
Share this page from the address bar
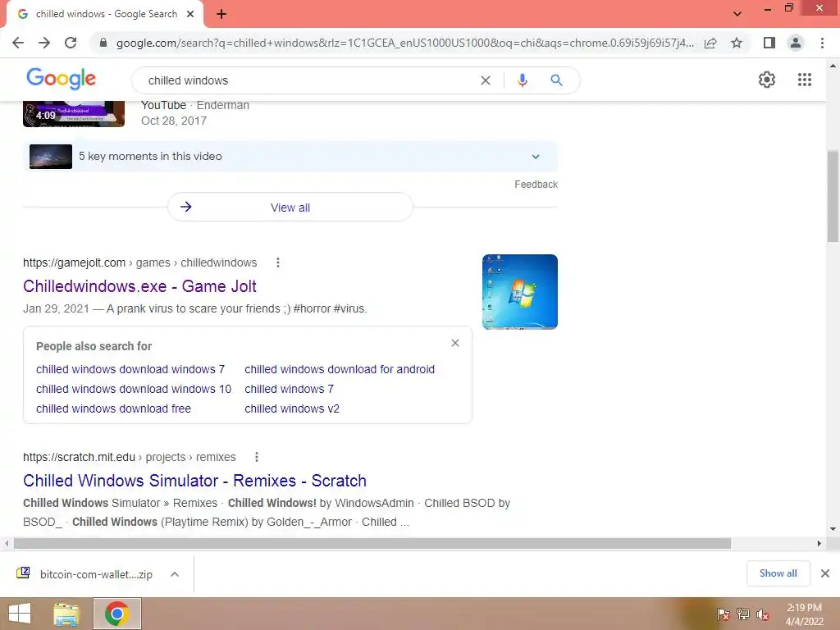pos(710,43)
